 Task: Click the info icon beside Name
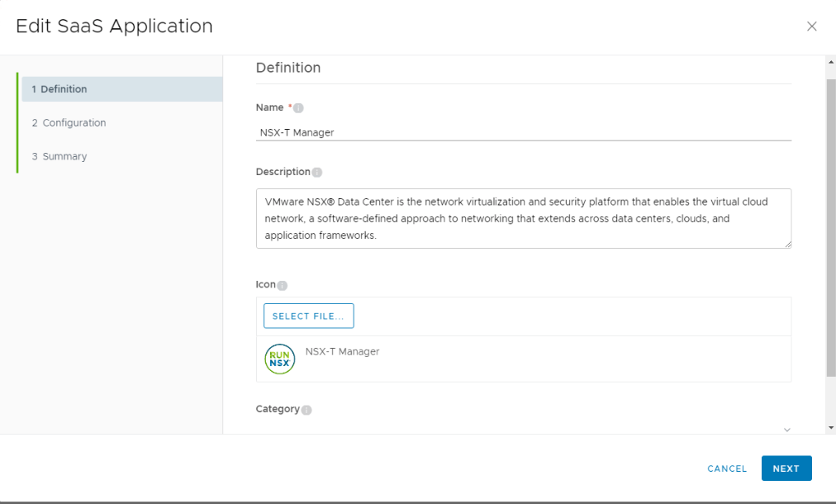298,107
